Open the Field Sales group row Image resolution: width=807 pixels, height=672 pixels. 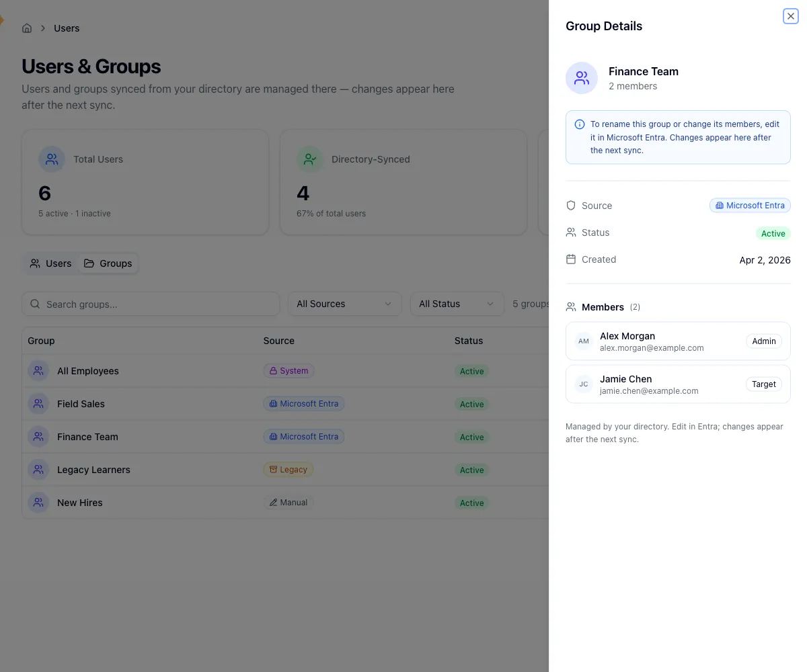285,404
